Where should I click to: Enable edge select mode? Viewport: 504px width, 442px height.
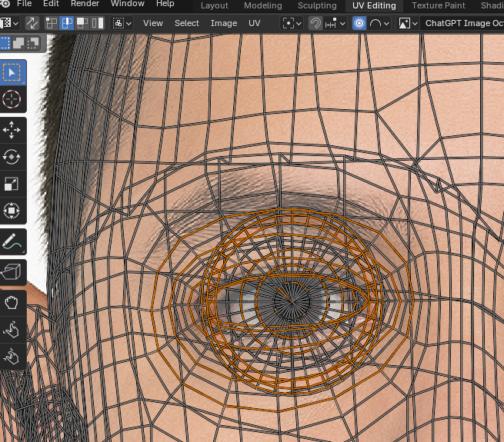(67, 23)
